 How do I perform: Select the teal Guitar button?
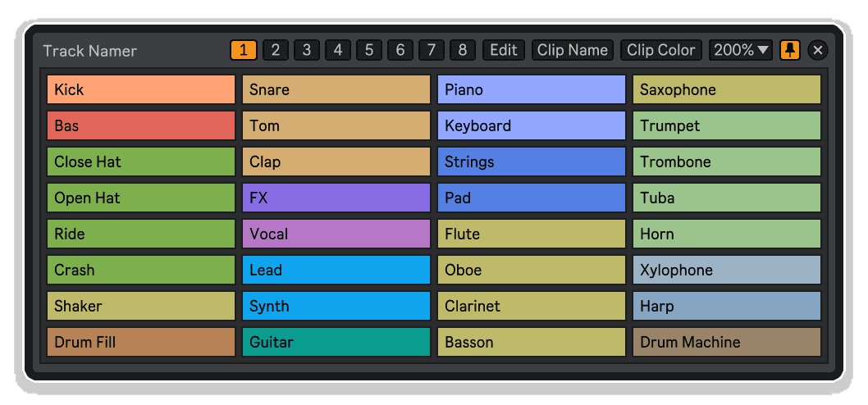click(336, 342)
